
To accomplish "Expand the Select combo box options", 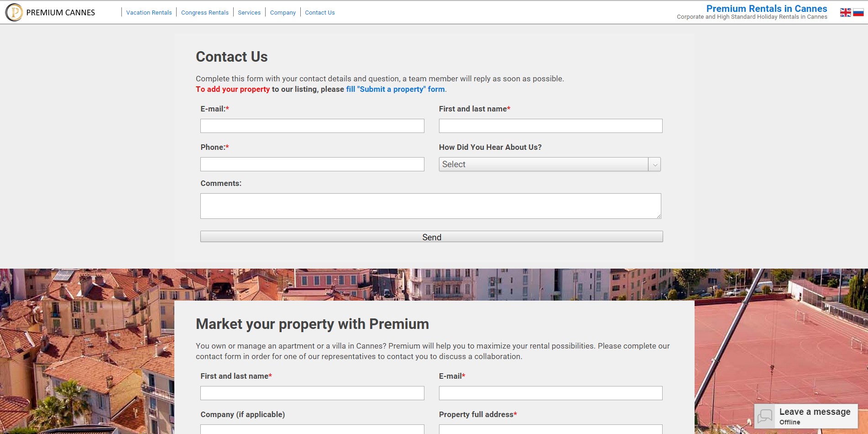I will click(550, 164).
